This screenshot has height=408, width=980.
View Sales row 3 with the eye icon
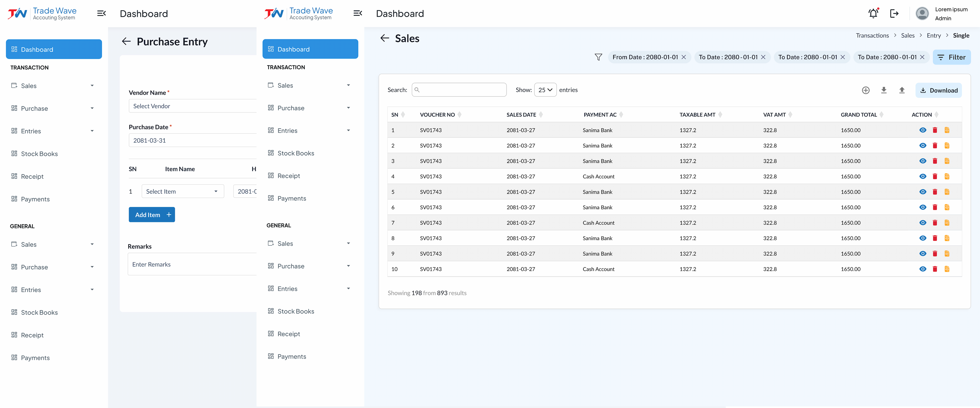923,161
